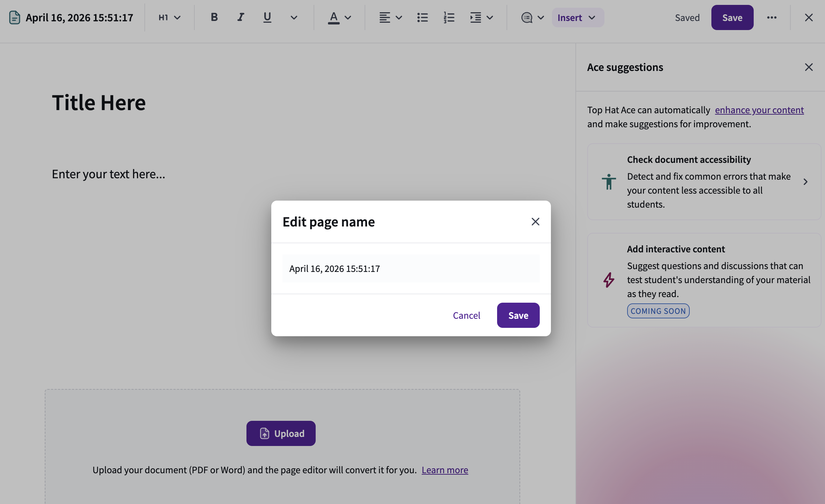
Task: Open Check document accessibility suggestion
Action: 704,182
